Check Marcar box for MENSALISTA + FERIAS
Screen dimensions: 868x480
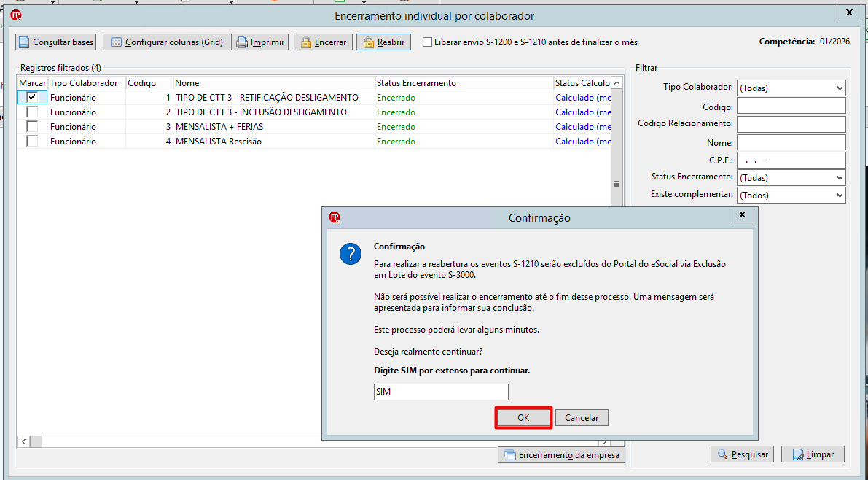tap(32, 127)
